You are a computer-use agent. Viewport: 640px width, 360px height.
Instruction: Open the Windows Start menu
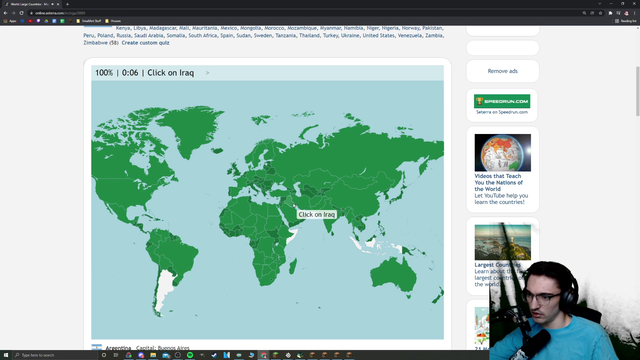(x=6, y=355)
